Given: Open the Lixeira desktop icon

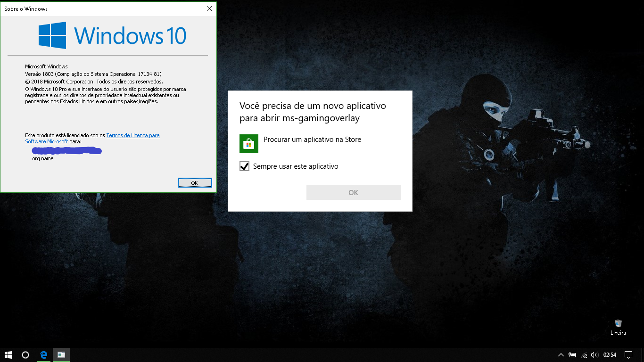Looking at the screenshot, I should [618, 327].
